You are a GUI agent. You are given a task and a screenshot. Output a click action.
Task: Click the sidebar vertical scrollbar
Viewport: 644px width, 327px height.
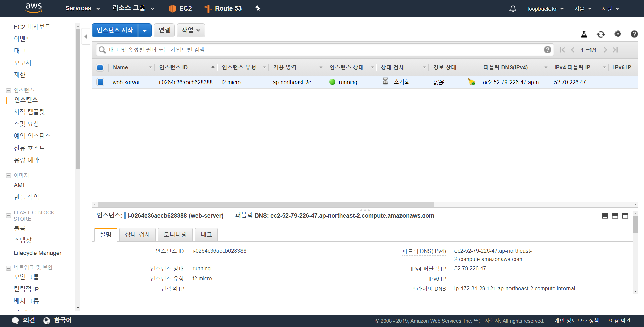pos(78,99)
